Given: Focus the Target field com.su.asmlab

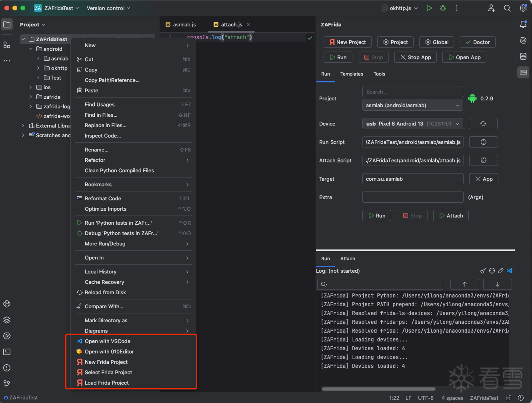Looking at the screenshot, I should tap(413, 179).
